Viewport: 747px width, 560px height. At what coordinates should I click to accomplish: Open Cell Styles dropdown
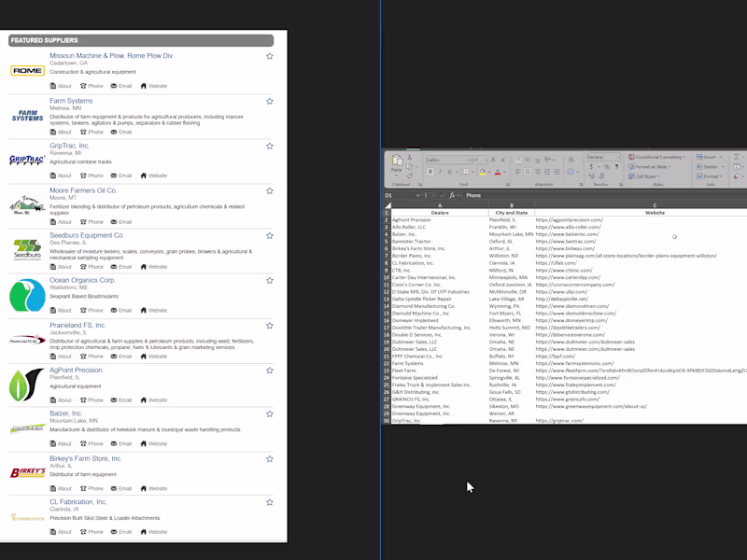tap(644, 176)
